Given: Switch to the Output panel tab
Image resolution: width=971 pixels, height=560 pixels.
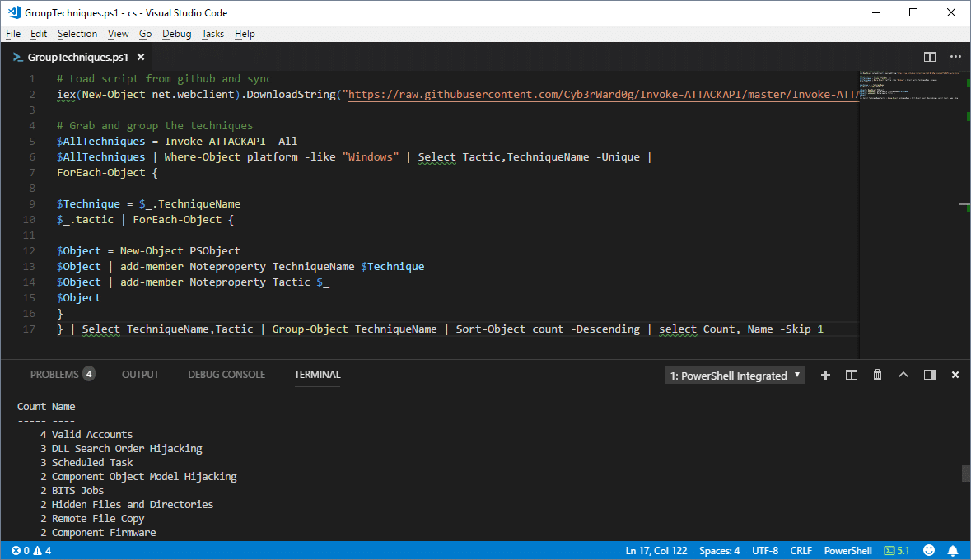Looking at the screenshot, I should (x=141, y=374).
